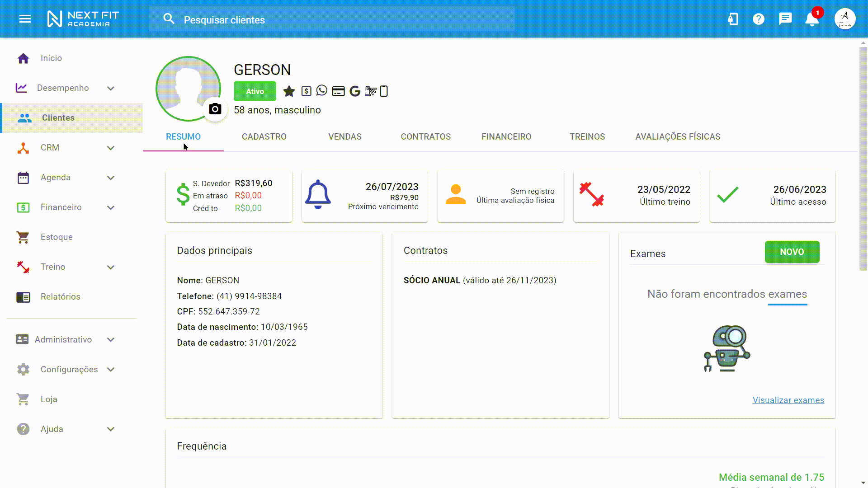The width and height of the screenshot is (868, 488).
Task: Open the notifications bell in top bar
Action: [x=812, y=19]
